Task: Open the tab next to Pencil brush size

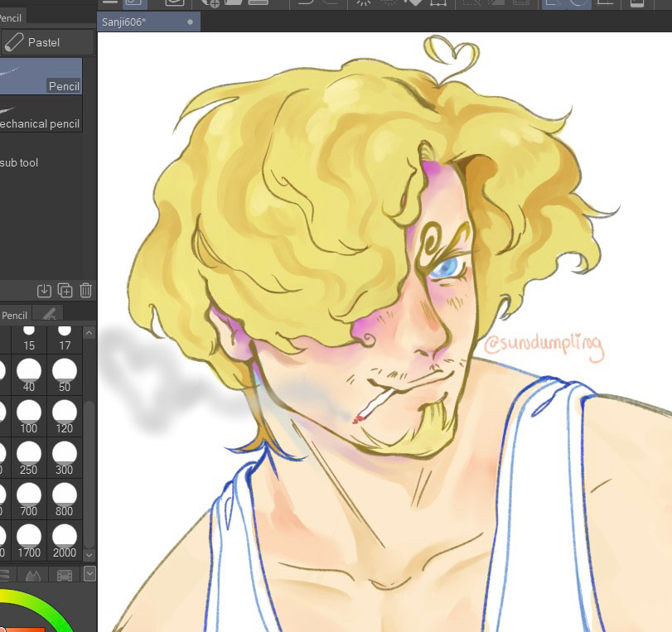Action: pos(49,314)
